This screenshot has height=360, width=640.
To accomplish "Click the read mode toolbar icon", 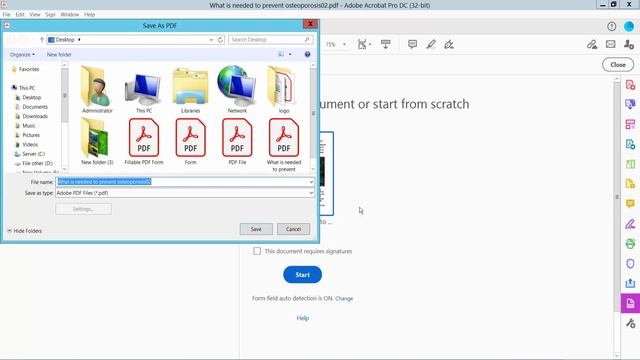I will click(x=385, y=44).
